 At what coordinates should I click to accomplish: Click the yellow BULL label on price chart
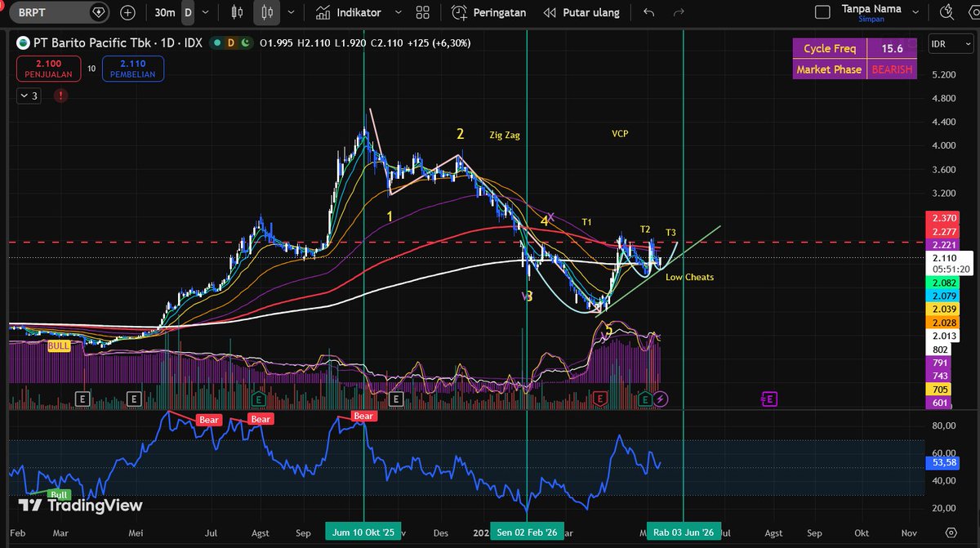coord(60,346)
